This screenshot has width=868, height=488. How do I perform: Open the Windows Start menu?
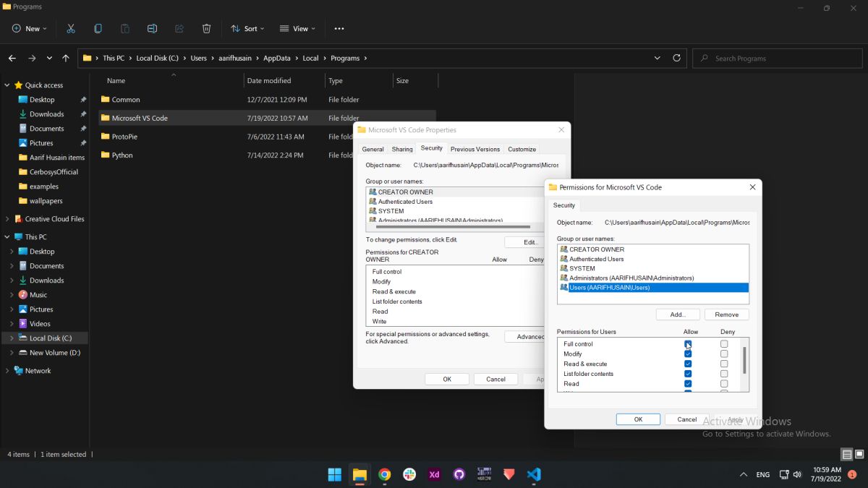click(x=335, y=474)
